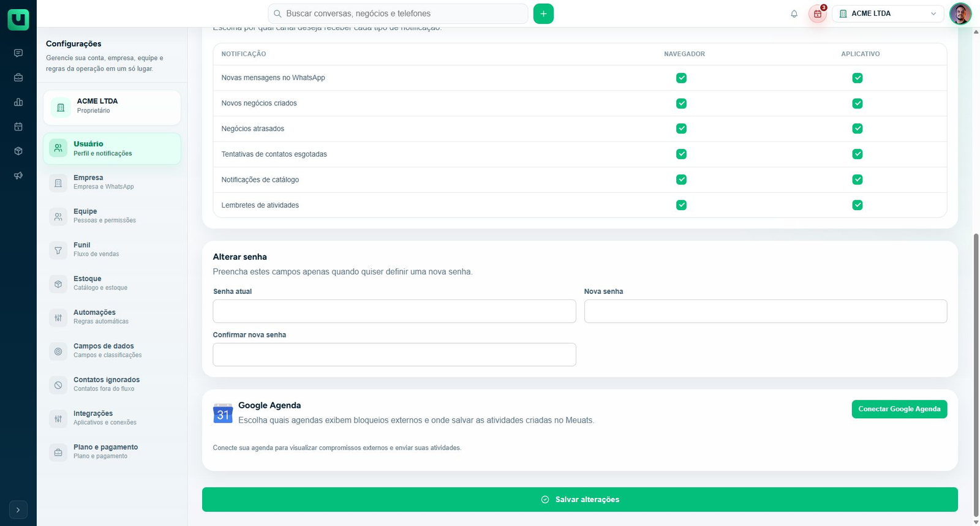Viewport: 980px width, 526px height.
Task: Open reports via the bar chart sidebar icon
Action: (x=18, y=102)
